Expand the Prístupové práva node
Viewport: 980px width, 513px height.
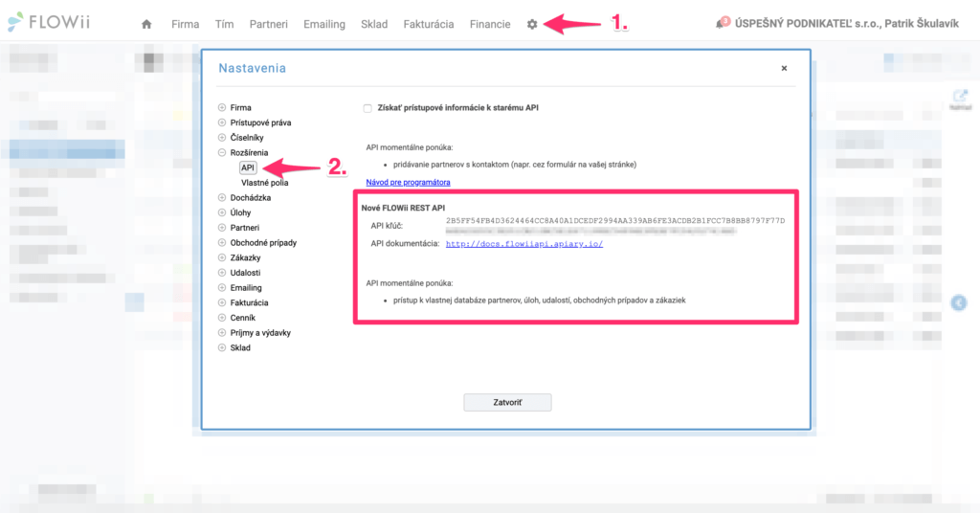pos(222,123)
